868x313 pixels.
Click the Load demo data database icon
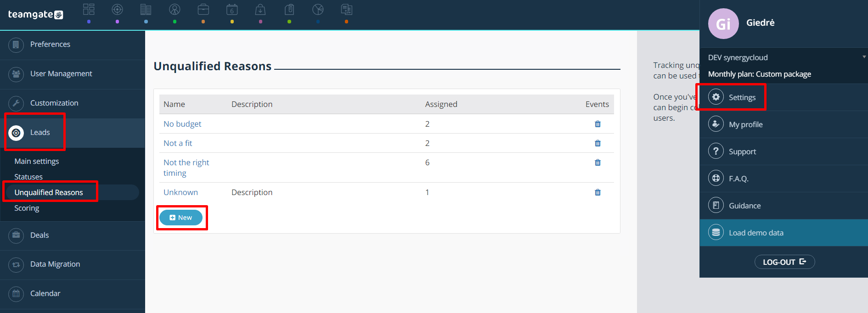click(x=716, y=233)
